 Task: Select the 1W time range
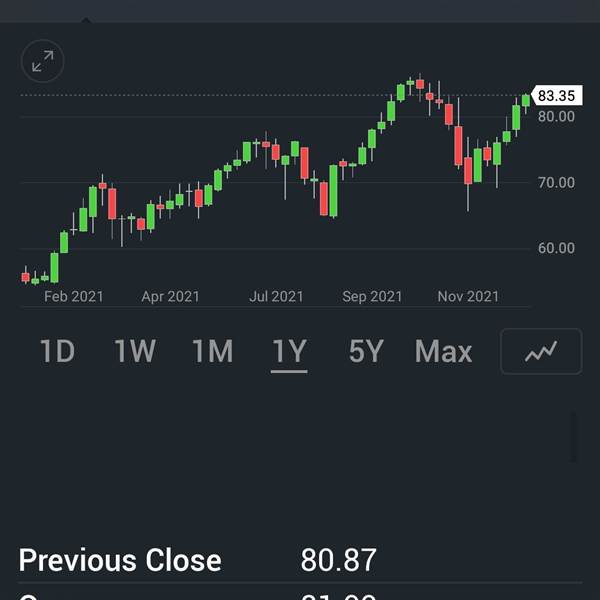pyautogui.click(x=135, y=351)
